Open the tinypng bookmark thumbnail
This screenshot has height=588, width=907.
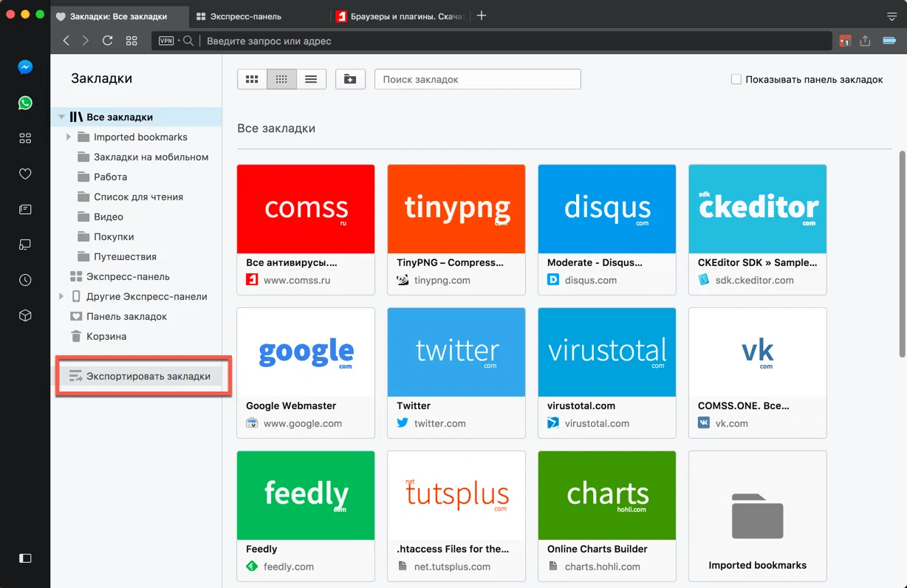tap(456, 209)
